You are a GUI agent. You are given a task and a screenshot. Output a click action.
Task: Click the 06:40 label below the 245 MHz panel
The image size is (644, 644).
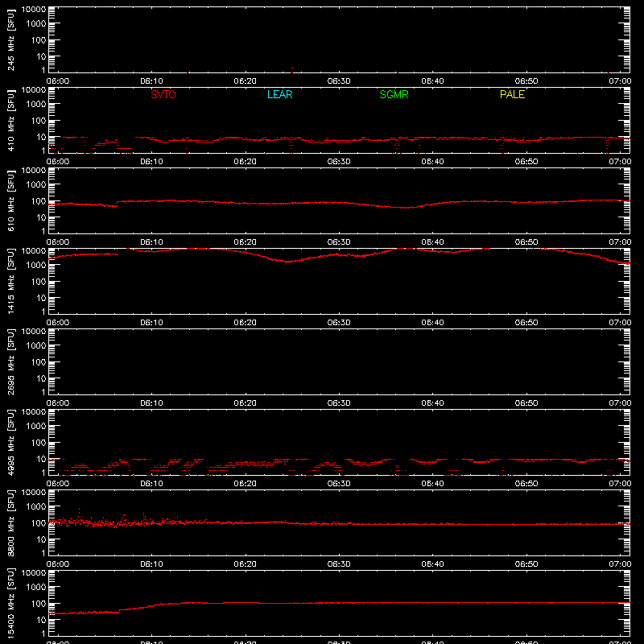point(432,81)
